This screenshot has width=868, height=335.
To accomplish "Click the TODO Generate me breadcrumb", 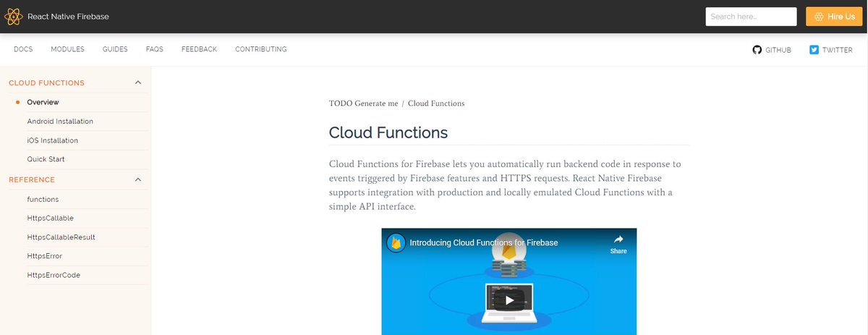I will tap(363, 103).
